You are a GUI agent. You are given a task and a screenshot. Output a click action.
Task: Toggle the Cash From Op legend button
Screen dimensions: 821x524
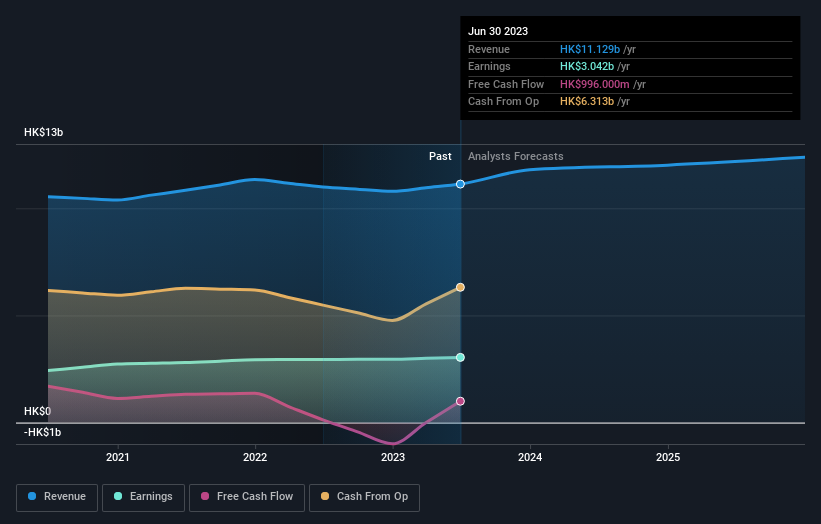pyautogui.click(x=364, y=497)
